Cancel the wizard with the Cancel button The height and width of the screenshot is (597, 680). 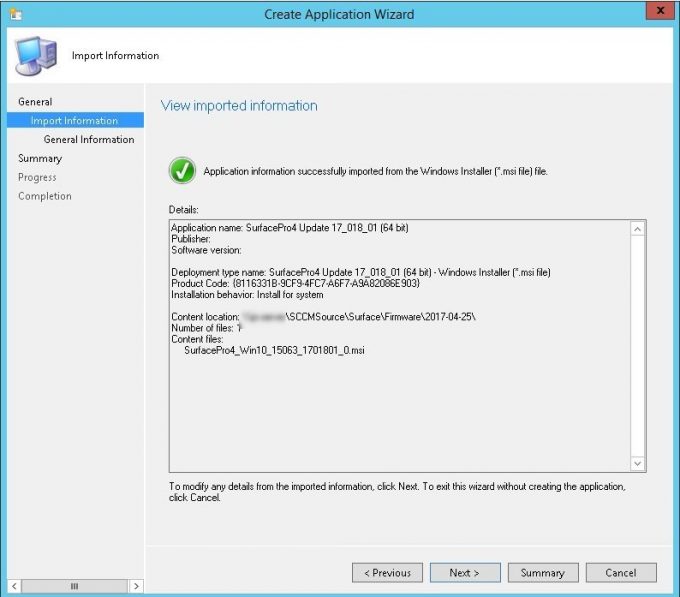click(x=620, y=573)
